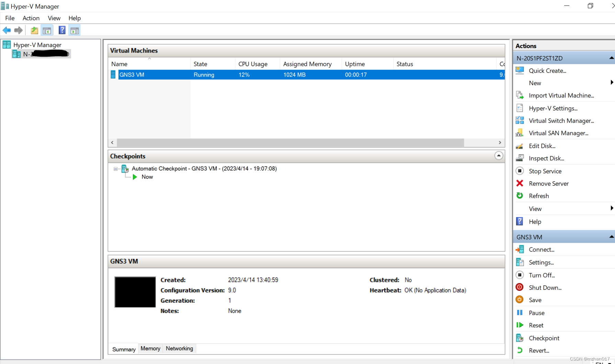Click Import Virtual Machine... action
Image resolution: width=615 pixels, height=364 pixels.
pos(561,95)
